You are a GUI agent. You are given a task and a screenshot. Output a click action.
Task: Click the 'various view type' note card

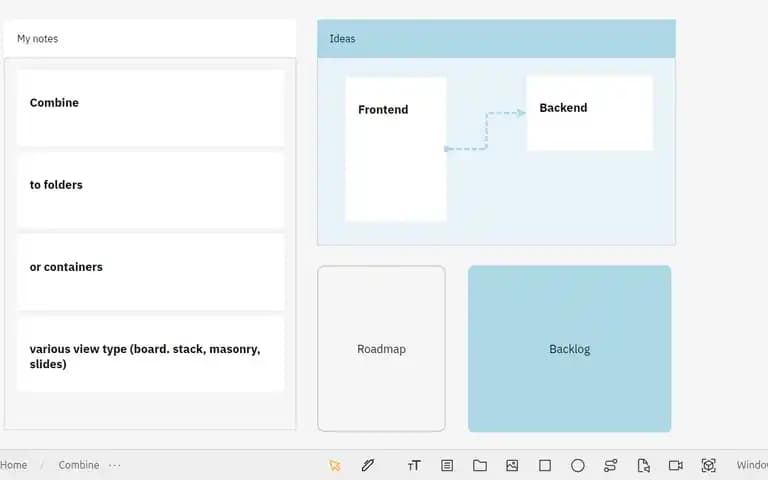click(150, 354)
